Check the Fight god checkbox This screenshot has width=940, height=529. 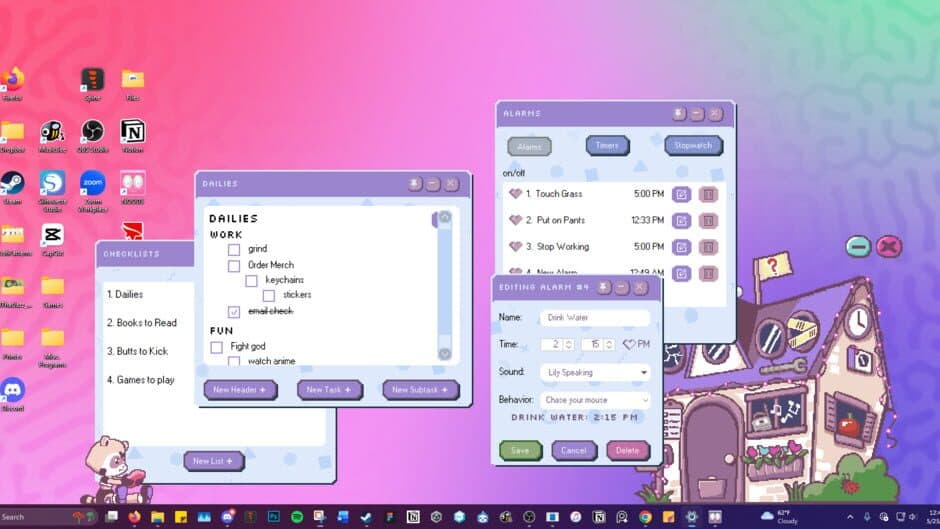(x=216, y=347)
